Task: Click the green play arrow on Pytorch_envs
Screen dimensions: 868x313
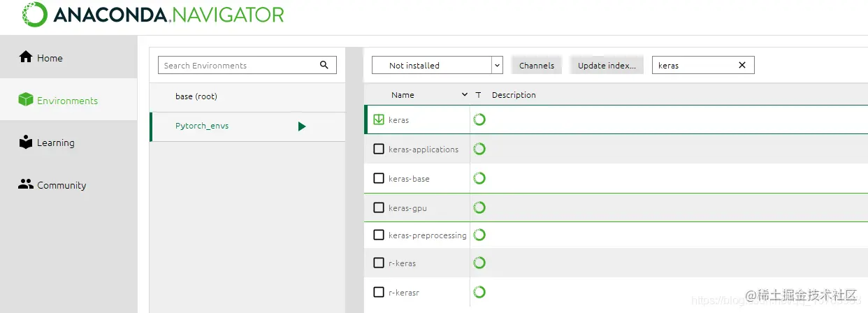Action: pyautogui.click(x=302, y=126)
